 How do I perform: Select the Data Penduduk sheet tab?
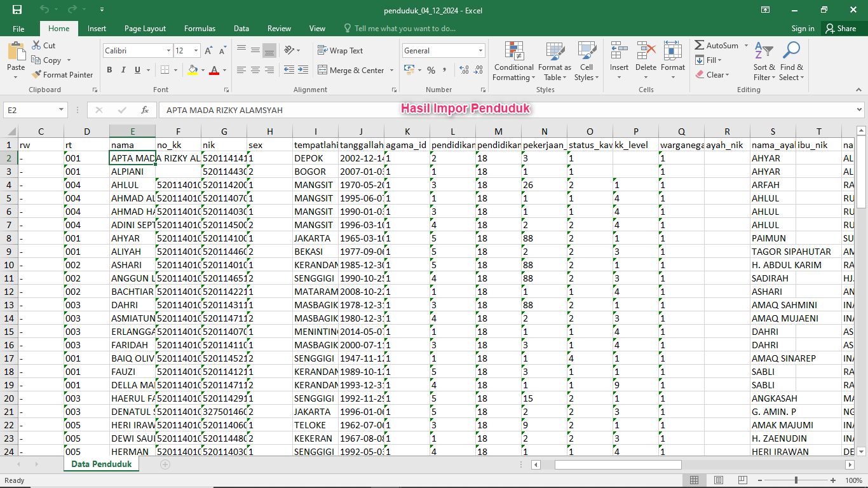pos(102,464)
